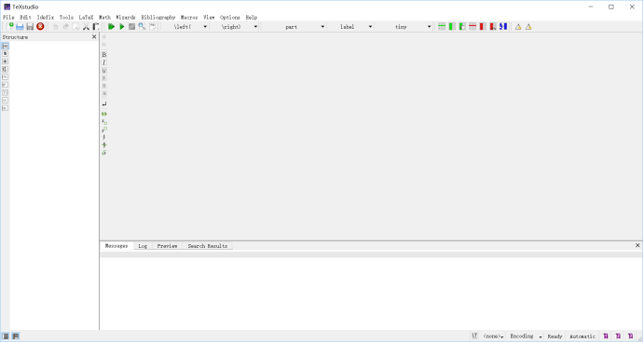Click the magnifier View PDF icon
The image size is (644, 342).
point(142,27)
